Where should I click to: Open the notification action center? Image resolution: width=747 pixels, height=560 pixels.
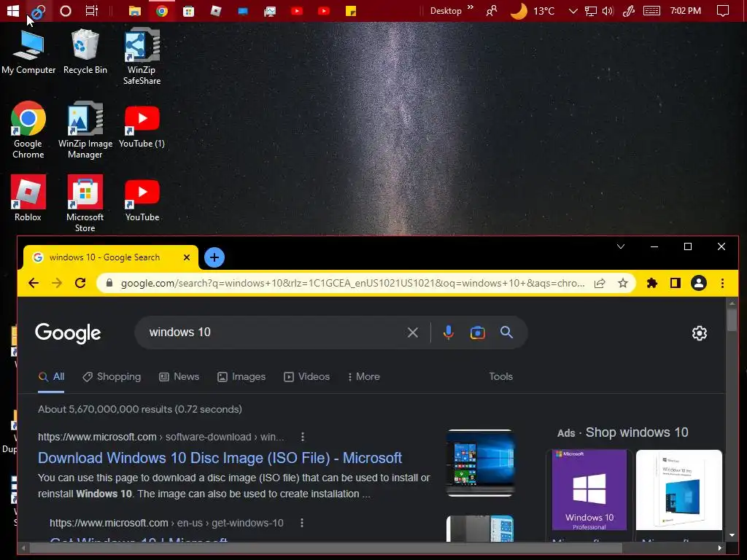tap(723, 10)
